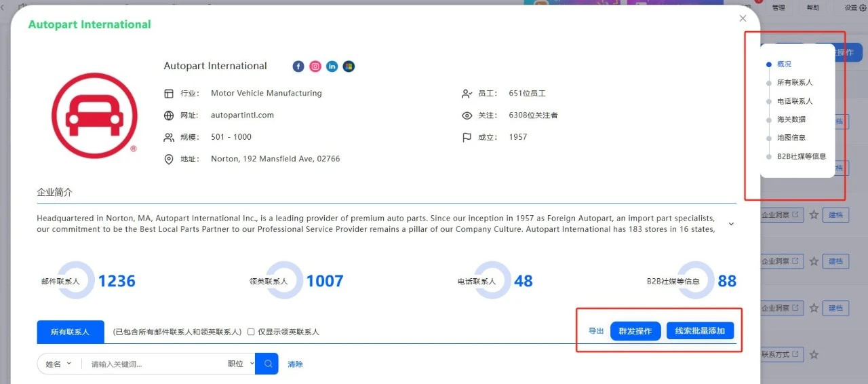
Task: Click 联系方式 button in background list
Action: [x=781, y=354]
